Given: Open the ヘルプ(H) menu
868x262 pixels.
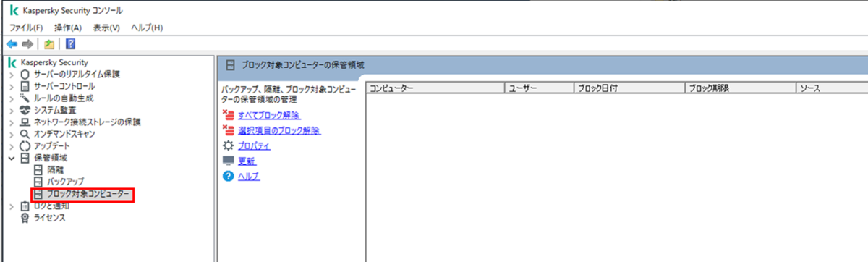Looking at the screenshot, I should pyautogui.click(x=146, y=28).
